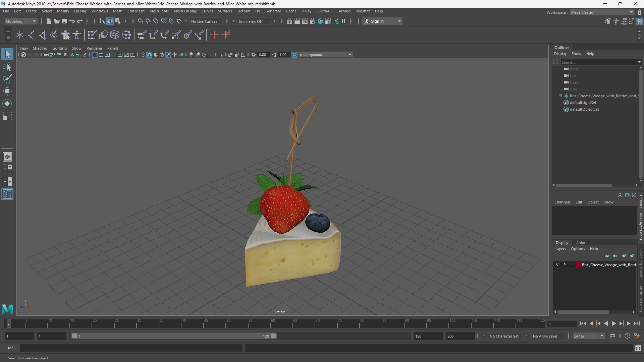Activate the Paint Selection tool
644x362 pixels.
click(7, 79)
